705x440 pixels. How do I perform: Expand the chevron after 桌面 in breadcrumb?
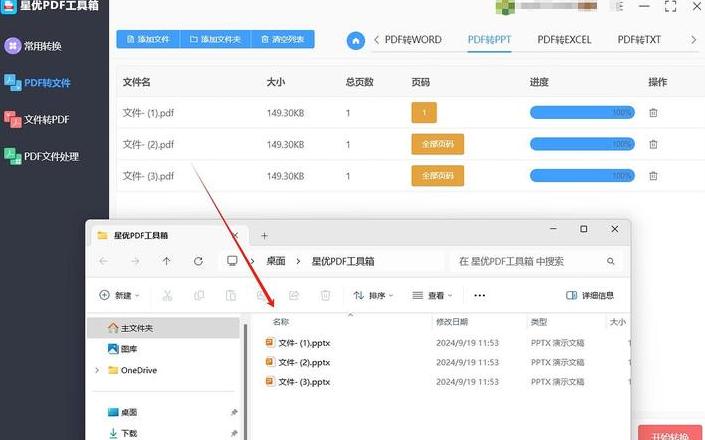[x=298, y=261]
